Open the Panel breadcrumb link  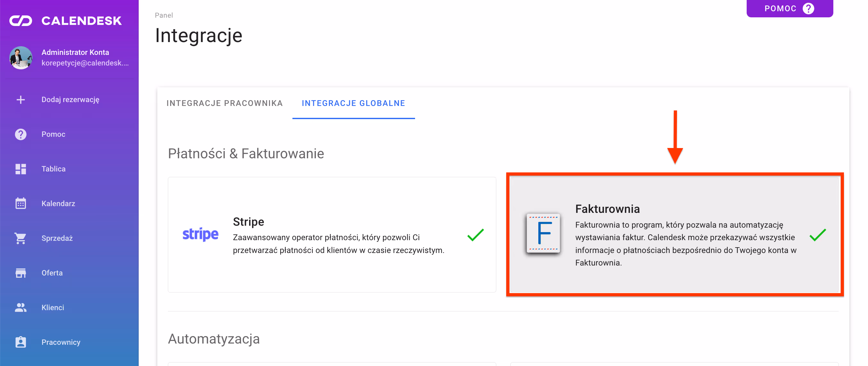coord(163,15)
